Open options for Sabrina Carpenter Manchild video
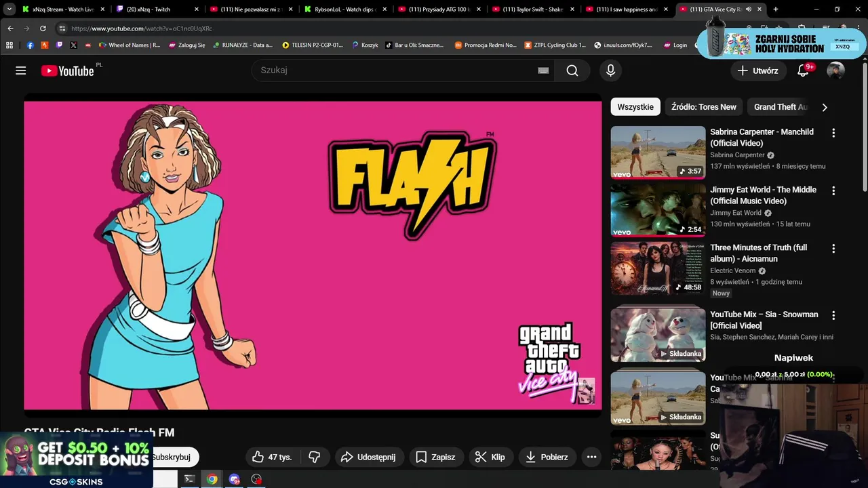This screenshot has width=868, height=488. [x=833, y=133]
